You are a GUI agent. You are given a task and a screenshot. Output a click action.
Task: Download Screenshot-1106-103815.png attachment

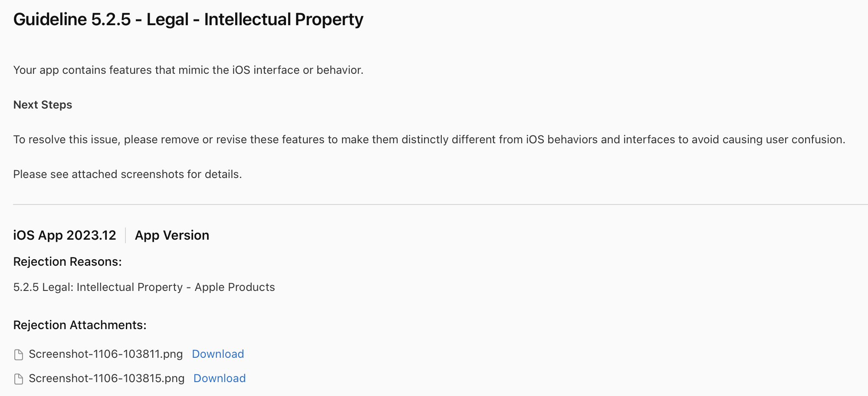click(x=220, y=378)
